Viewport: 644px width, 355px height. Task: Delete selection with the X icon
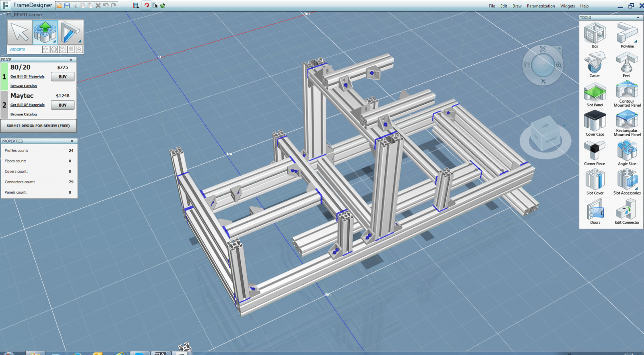point(98,6)
